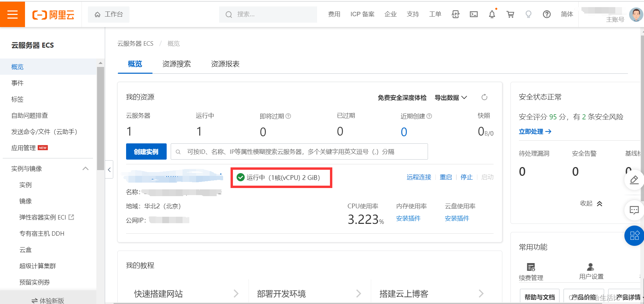Click the APP download icon

click(455, 14)
